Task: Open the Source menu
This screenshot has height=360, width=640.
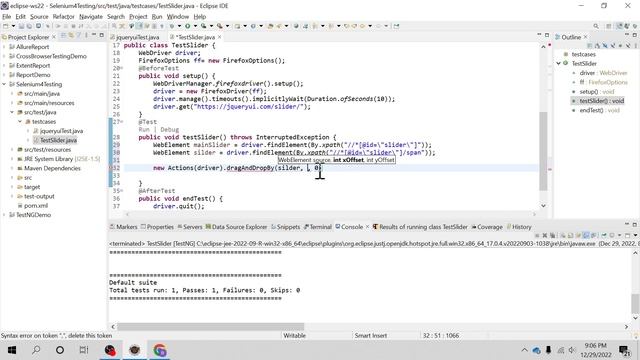Action: pos(39,17)
